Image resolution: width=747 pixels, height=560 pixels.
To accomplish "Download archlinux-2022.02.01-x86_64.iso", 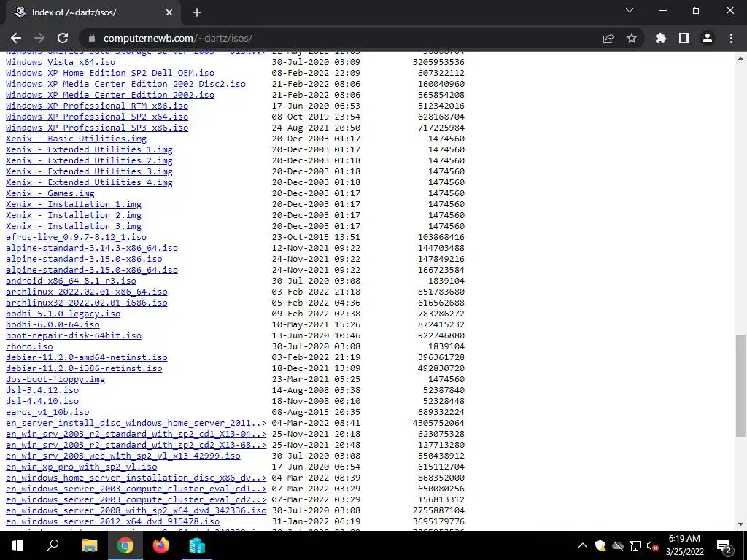I will (x=87, y=292).
